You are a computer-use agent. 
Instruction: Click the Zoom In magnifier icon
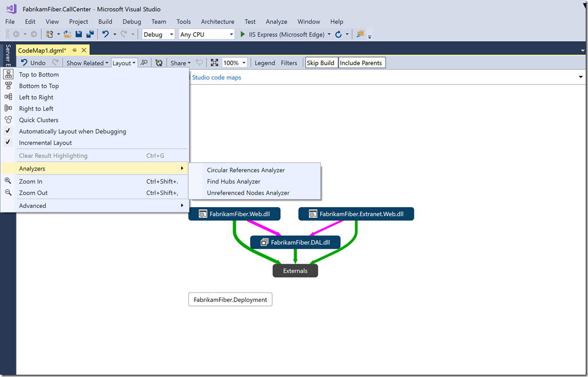tap(8, 181)
